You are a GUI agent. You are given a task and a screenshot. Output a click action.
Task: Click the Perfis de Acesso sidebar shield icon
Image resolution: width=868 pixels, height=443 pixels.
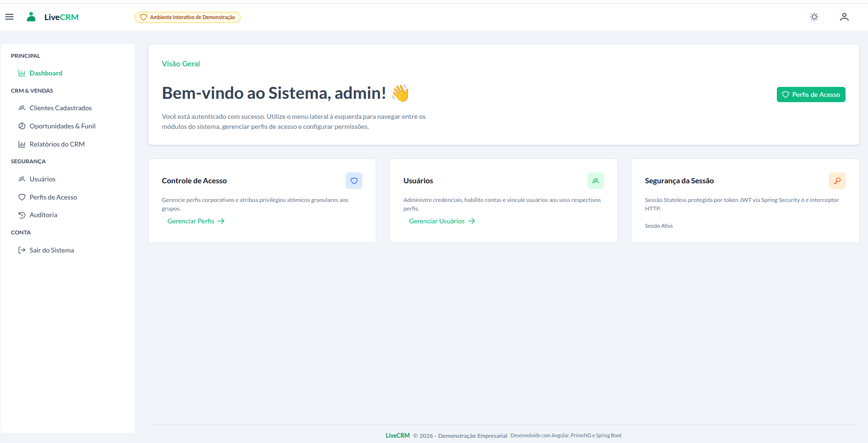pyautogui.click(x=22, y=197)
